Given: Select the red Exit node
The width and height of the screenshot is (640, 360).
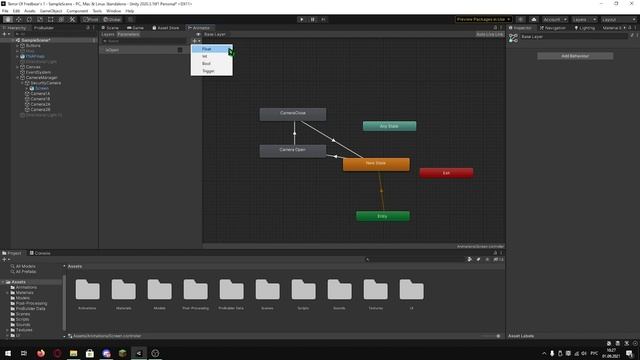Looking at the screenshot, I should point(446,173).
